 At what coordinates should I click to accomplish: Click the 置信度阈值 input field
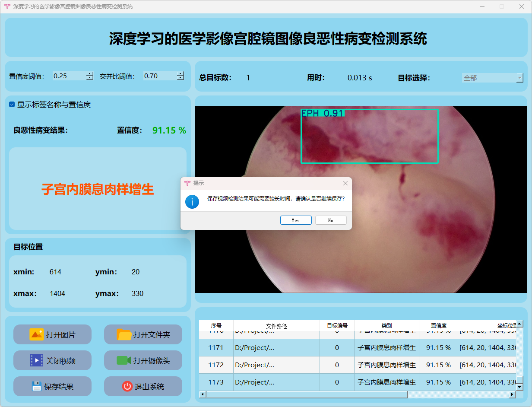coord(68,76)
